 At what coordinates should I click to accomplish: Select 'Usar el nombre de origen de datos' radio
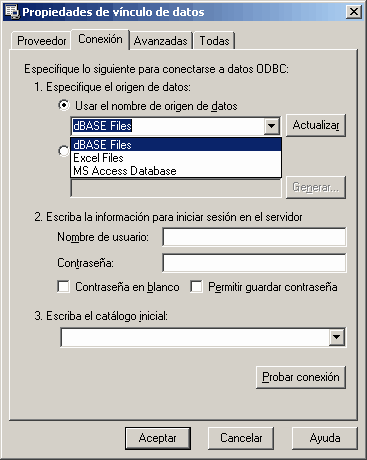click(x=64, y=106)
